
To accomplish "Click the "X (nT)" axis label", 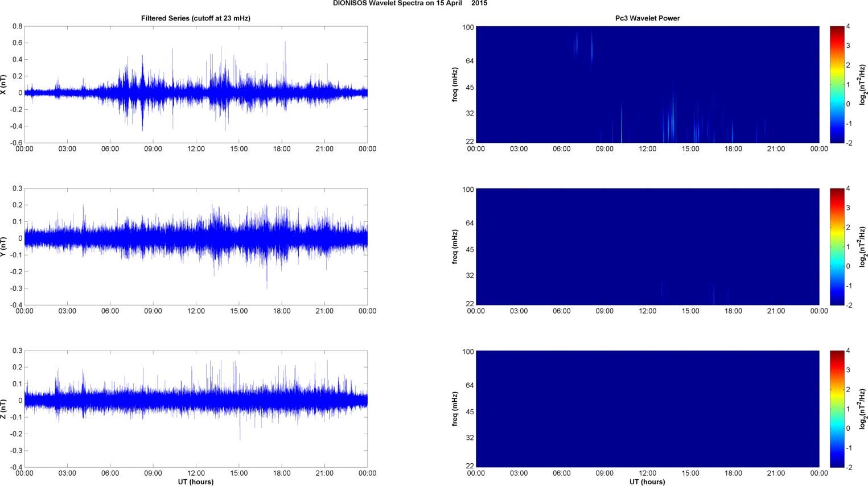I will pyautogui.click(x=3, y=84).
